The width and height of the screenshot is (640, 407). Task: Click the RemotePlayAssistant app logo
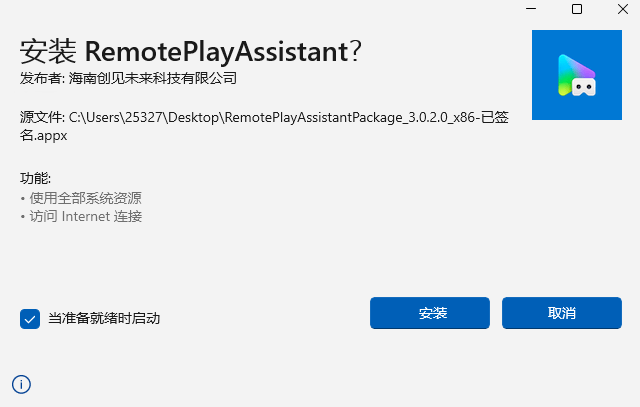coord(576,75)
